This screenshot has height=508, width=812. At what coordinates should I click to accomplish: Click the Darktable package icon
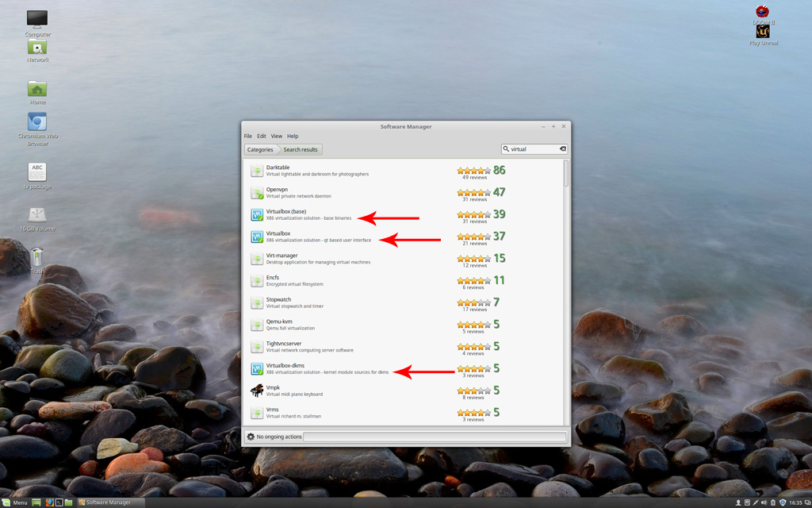(257, 171)
